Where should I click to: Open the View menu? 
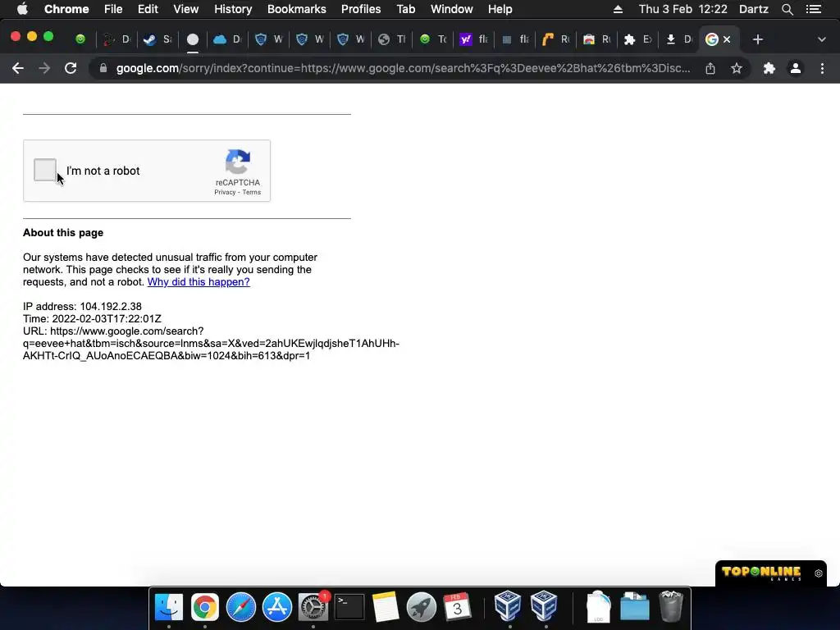pyautogui.click(x=186, y=9)
